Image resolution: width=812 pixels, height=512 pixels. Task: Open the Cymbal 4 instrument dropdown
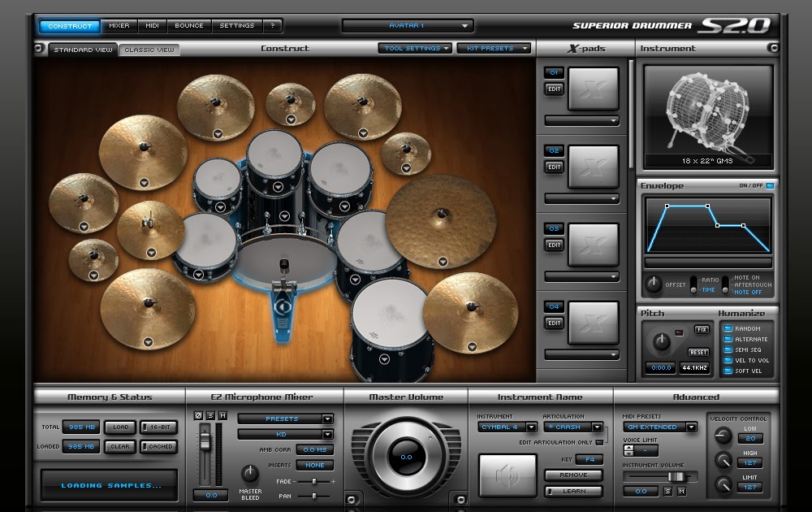(x=507, y=427)
